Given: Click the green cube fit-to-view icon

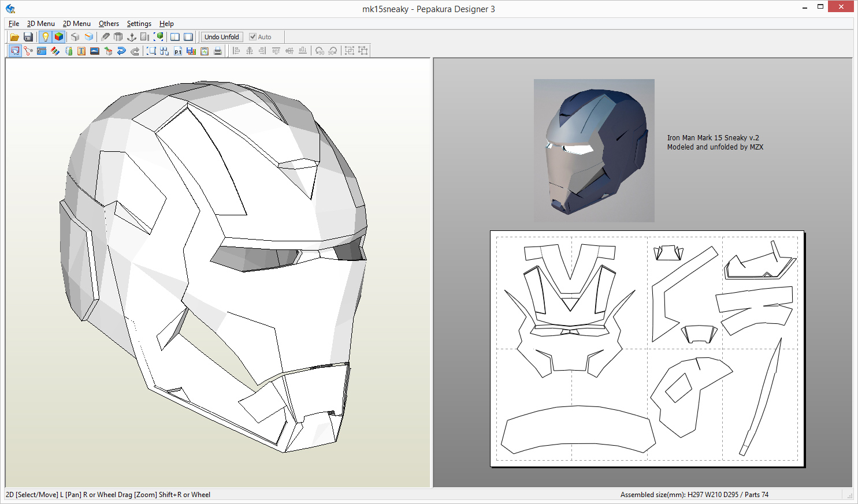Looking at the screenshot, I should (158, 37).
